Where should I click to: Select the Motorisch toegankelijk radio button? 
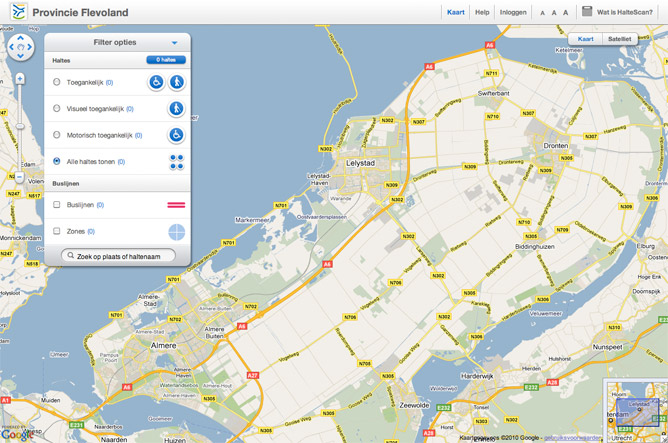tap(57, 135)
